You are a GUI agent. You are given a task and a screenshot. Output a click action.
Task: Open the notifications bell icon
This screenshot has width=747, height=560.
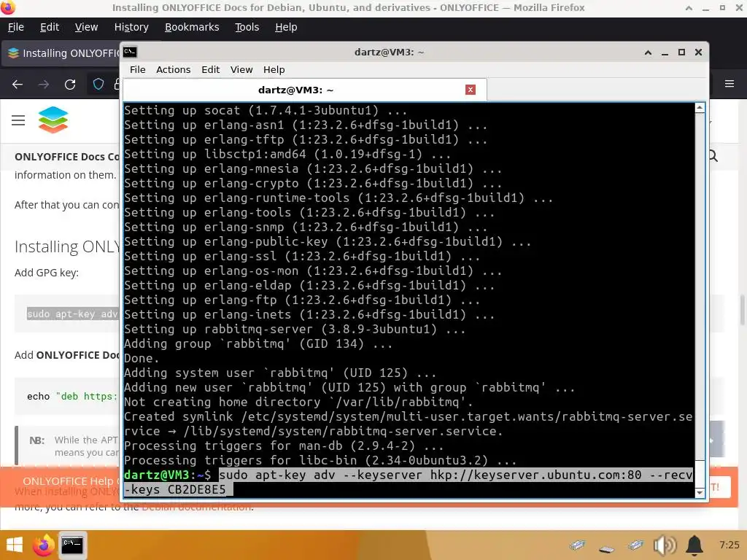point(694,545)
